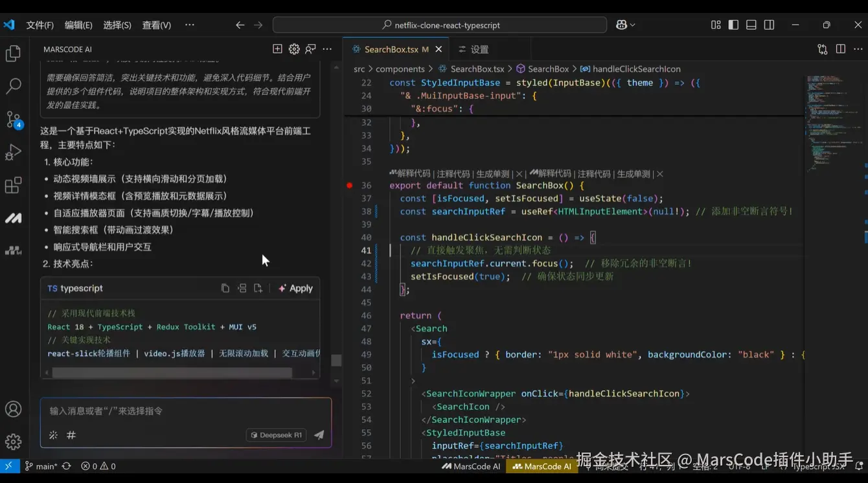Focus the chat message input field
Viewport: 868px width, 483px height.
coord(186,410)
